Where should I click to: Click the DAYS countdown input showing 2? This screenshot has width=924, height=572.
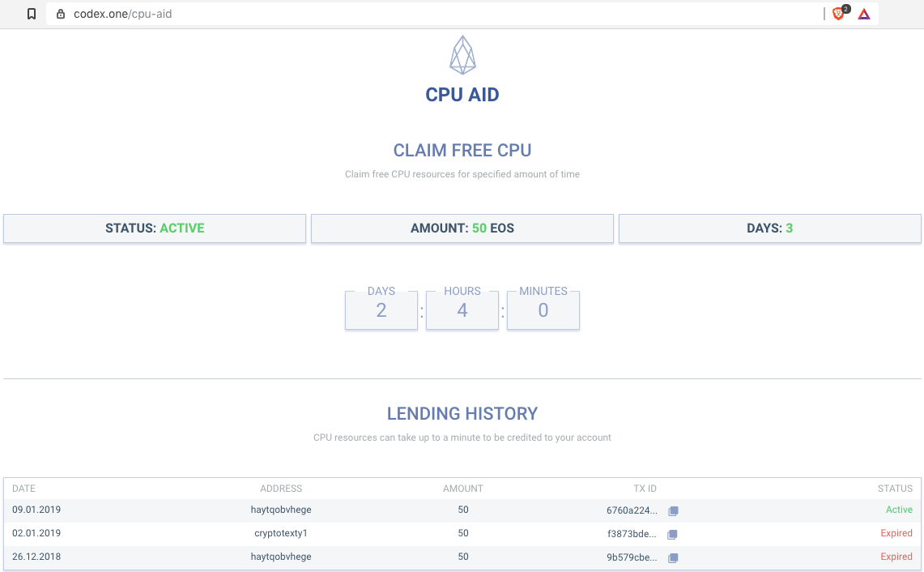click(x=381, y=310)
